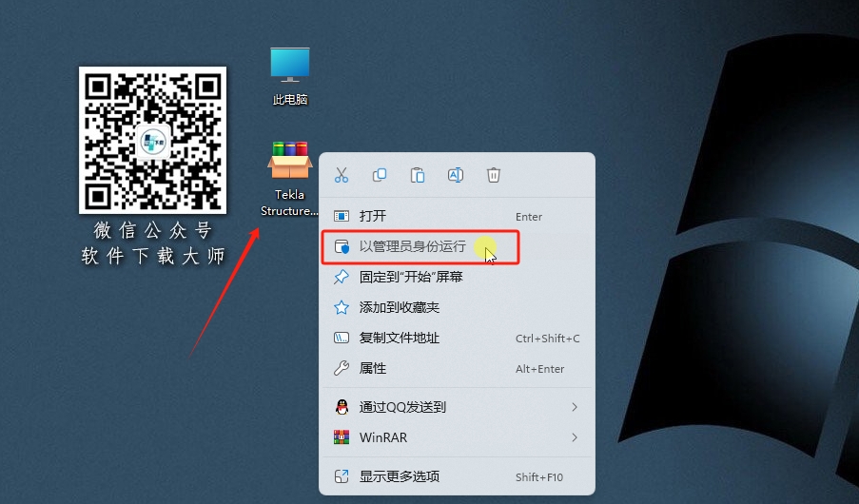859x504 pixels.
Task: Click the wrench icon beside 属性
Action: (x=342, y=368)
